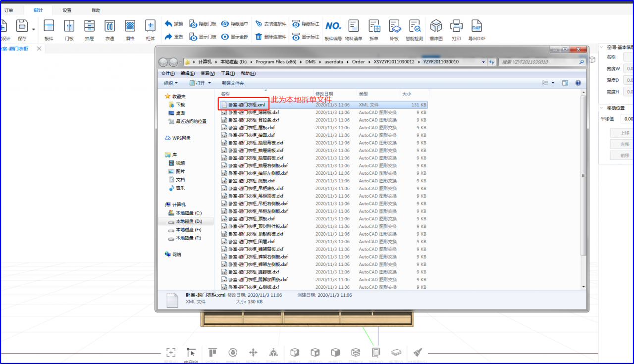This screenshot has height=364, width=634.
Task: Toggle the preview pane in Explorer
Action: (x=565, y=83)
